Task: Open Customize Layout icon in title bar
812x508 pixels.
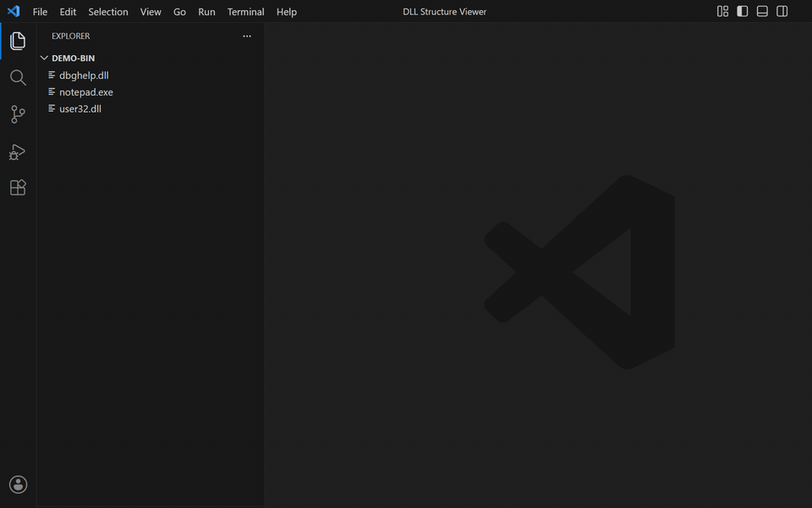Action: pyautogui.click(x=722, y=11)
